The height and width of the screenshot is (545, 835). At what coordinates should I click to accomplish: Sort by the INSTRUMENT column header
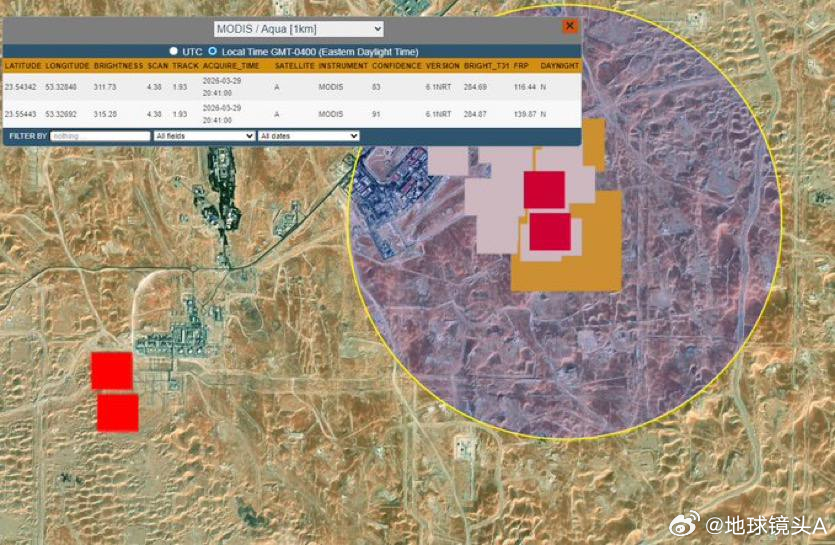click(x=343, y=66)
